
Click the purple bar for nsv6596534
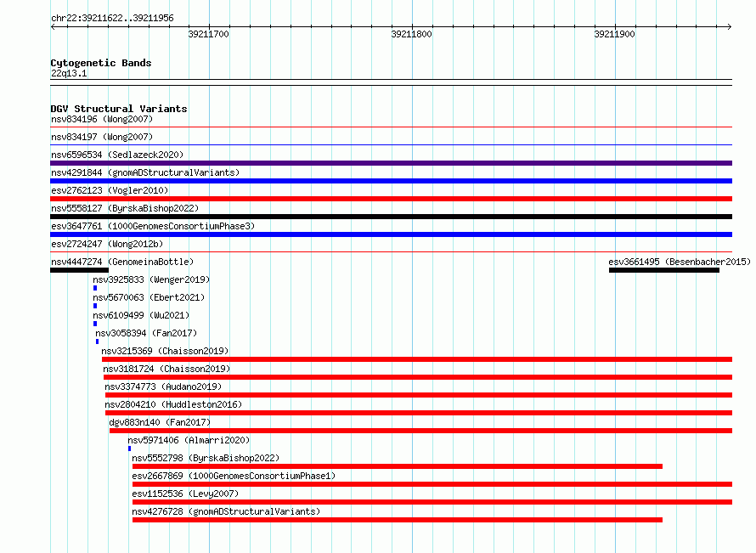[x=391, y=163]
